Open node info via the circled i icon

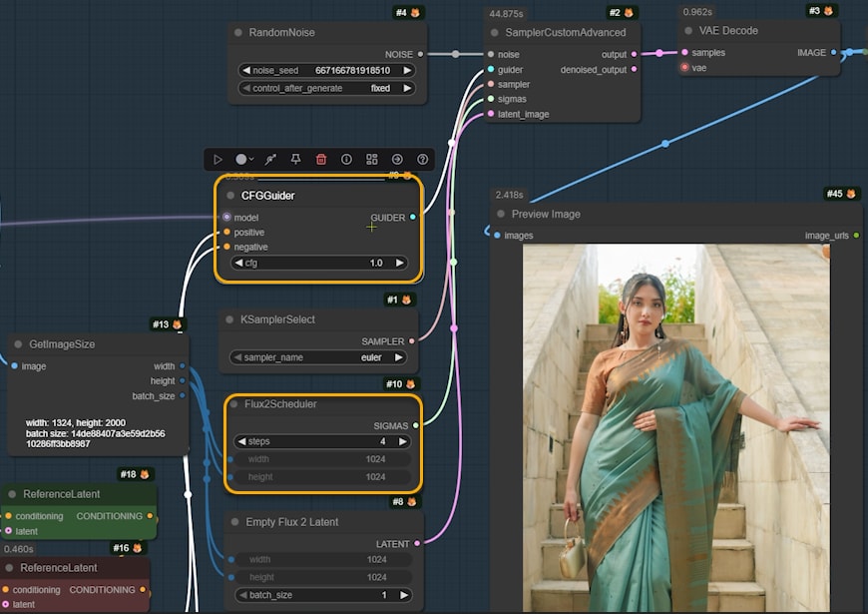click(x=346, y=159)
